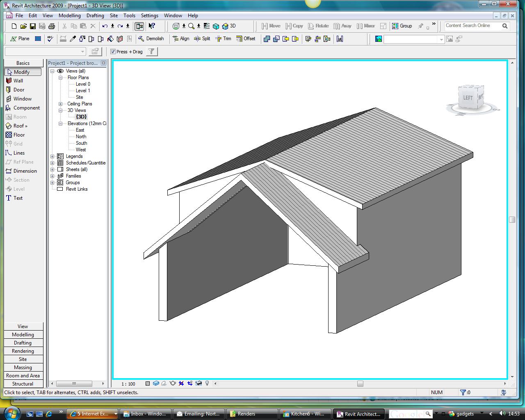Open the South elevation view

point(81,143)
